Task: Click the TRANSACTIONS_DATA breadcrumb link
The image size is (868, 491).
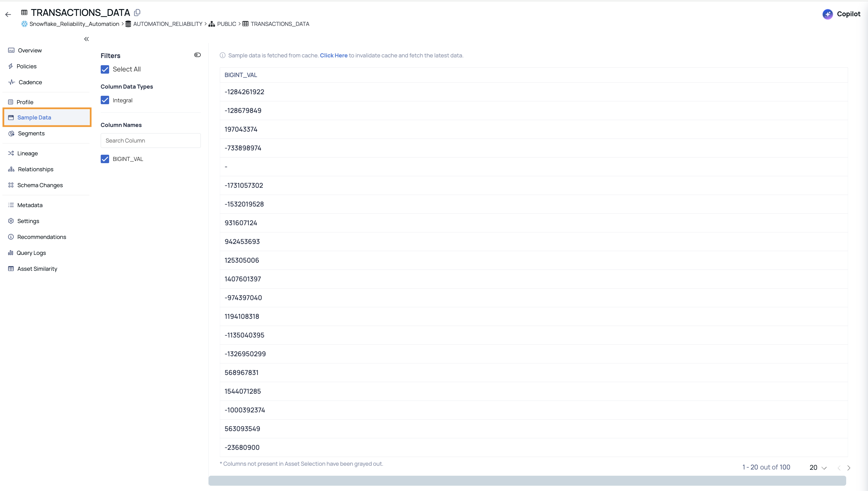Action: (x=280, y=24)
